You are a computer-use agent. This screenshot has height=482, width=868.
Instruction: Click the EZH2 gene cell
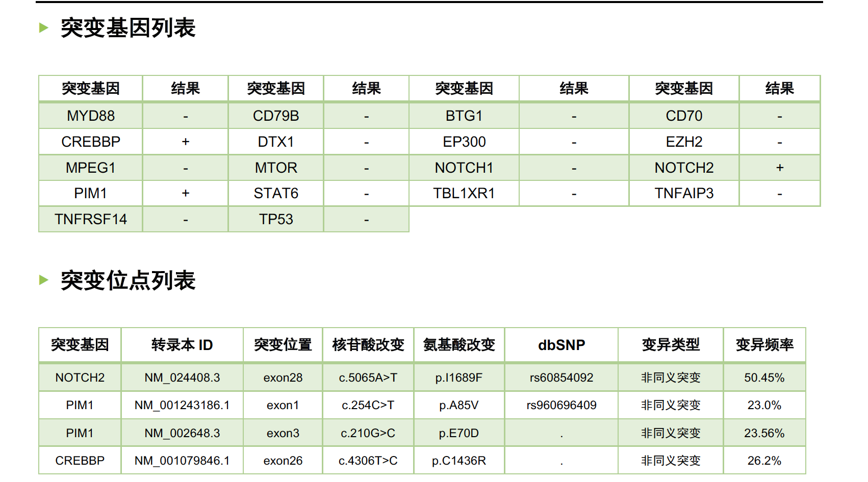(x=684, y=142)
